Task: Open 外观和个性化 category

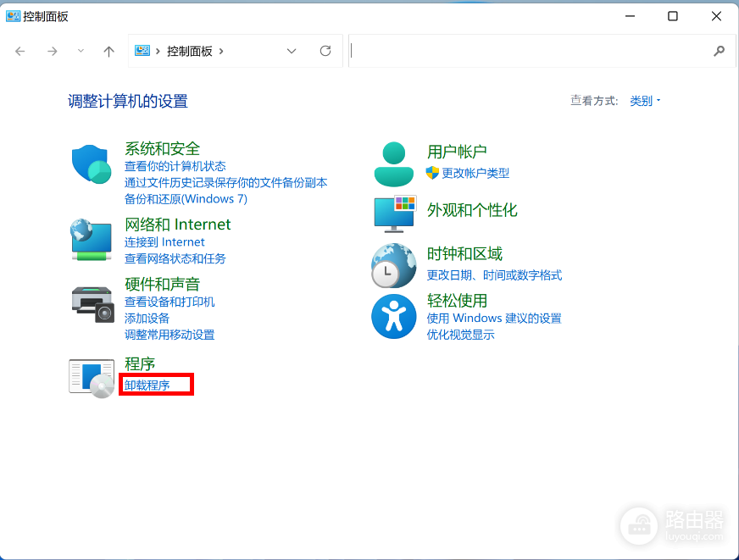Action: click(472, 210)
